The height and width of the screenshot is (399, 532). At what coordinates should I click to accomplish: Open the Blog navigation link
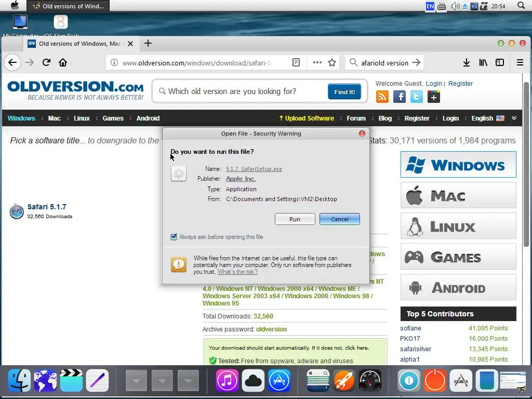pyautogui.click(x=385, y=118)
